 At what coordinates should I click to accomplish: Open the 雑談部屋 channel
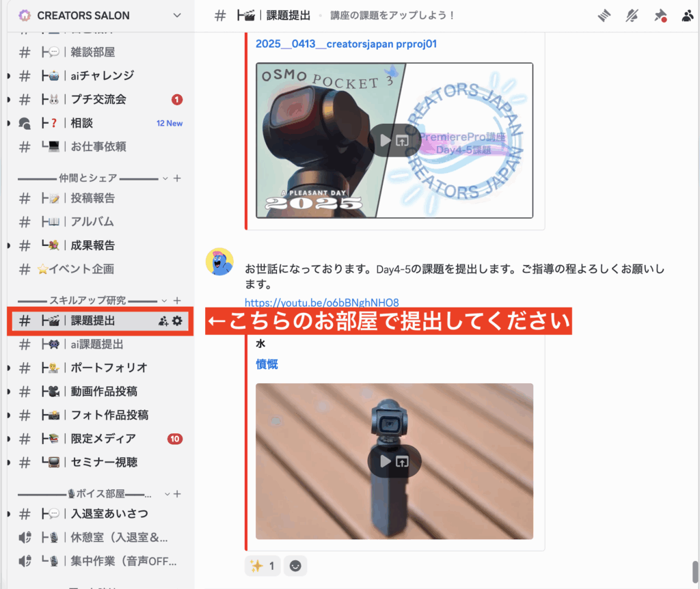100,52
